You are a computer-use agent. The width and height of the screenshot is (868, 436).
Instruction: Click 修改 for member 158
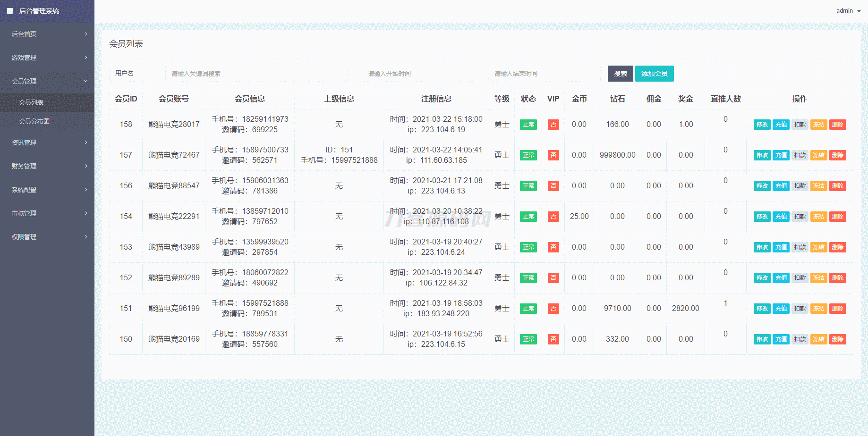(762, 125)
